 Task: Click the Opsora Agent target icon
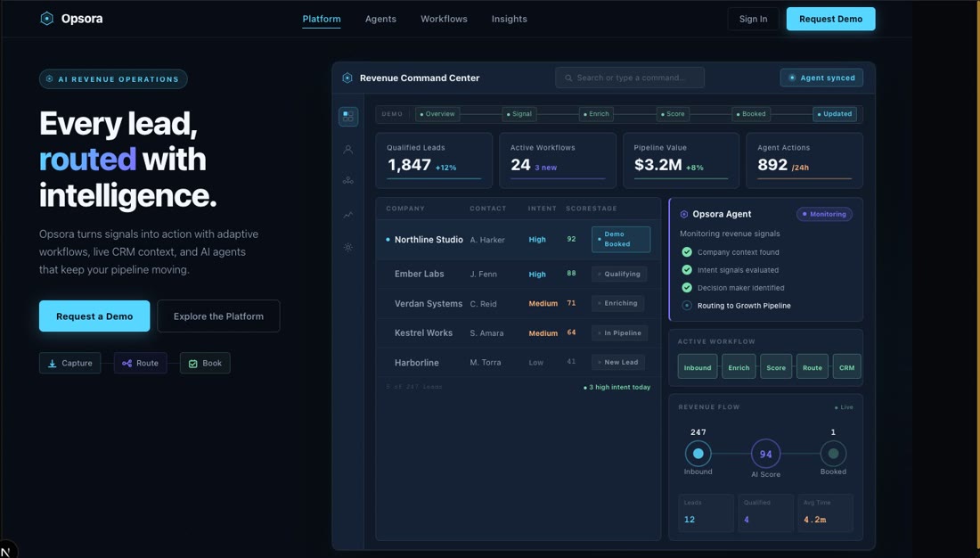pyautogui.click(x=683, y=214)
